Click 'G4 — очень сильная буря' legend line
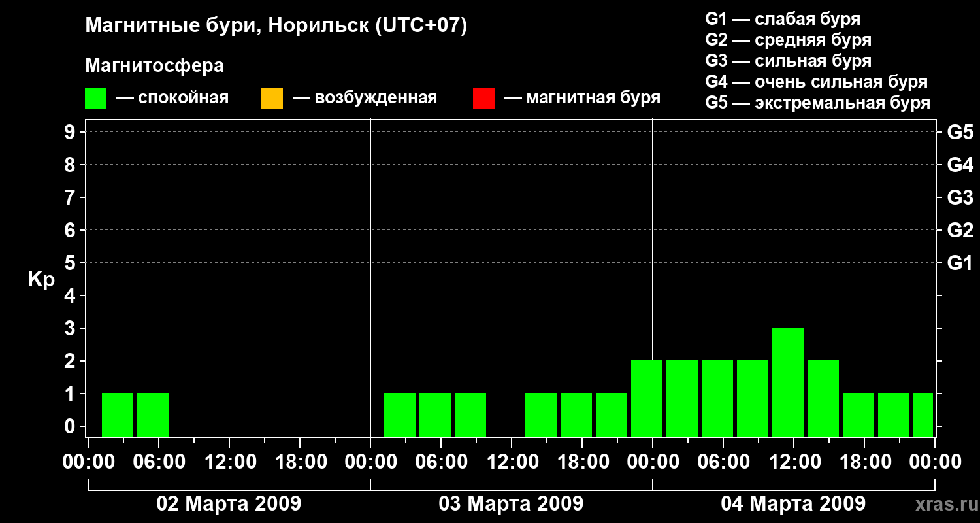The height and width of the screenshot is (523, 980). tap(817, 82)
